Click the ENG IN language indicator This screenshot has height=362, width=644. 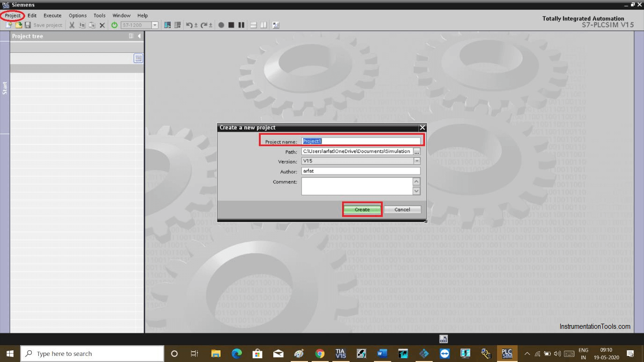pos(583,354)
